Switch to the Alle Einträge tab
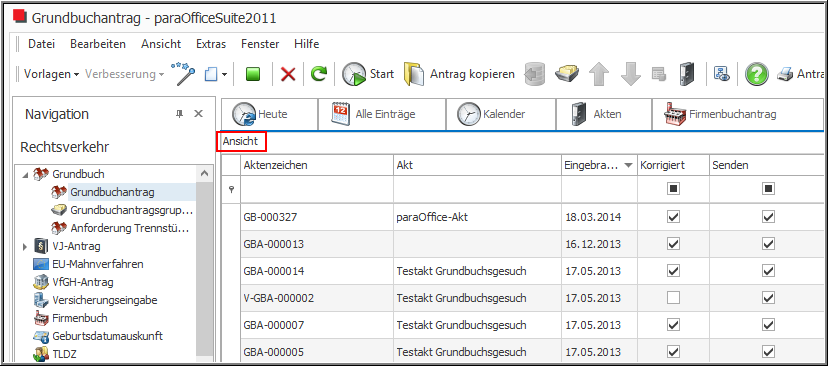 tap(382, 114)
